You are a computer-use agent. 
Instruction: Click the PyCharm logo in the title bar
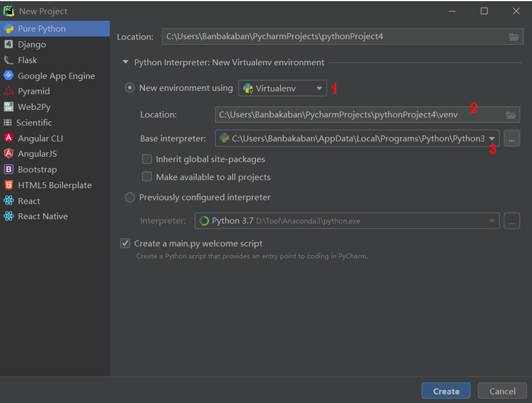(9, 11)
